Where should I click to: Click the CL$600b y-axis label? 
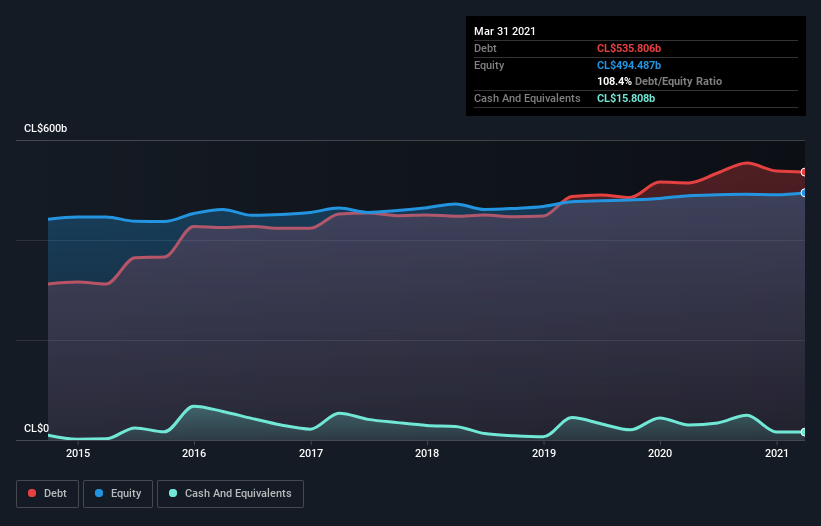click(46, 128)
